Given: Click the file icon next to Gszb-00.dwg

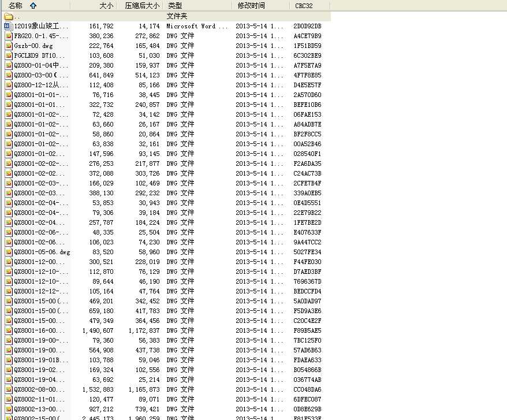Looking at the screenshot, I should [9, 46].
